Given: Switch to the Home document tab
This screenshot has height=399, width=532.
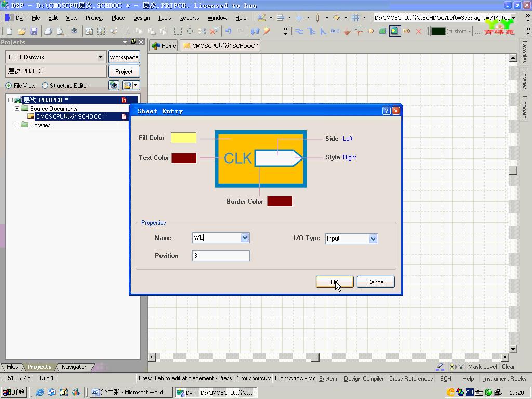Looking at the screenshot, I should tap(164, 46).
